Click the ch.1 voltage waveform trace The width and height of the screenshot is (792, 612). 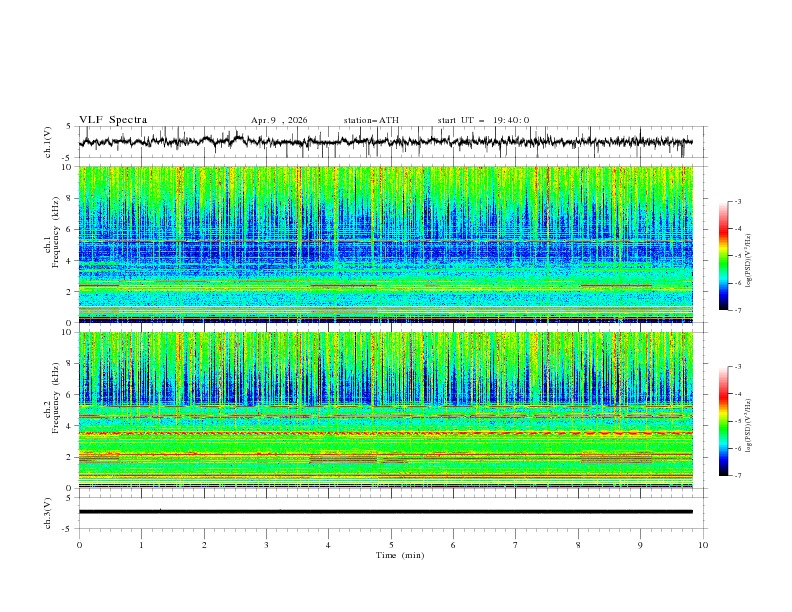(x=385, y=142)
